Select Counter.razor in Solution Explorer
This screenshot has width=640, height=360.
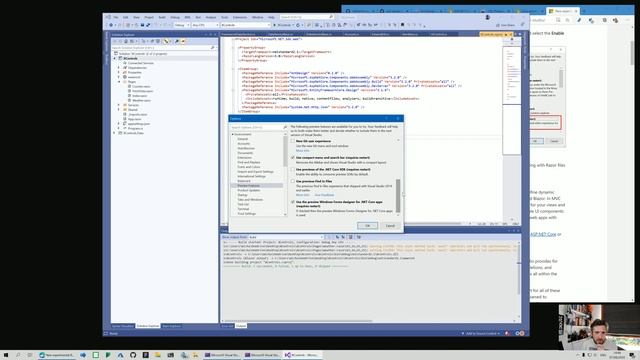[141, 87]
